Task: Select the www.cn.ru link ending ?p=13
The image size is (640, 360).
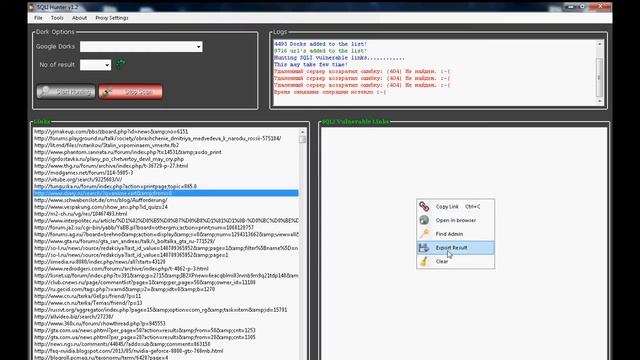Action: (x=166, y=303)
